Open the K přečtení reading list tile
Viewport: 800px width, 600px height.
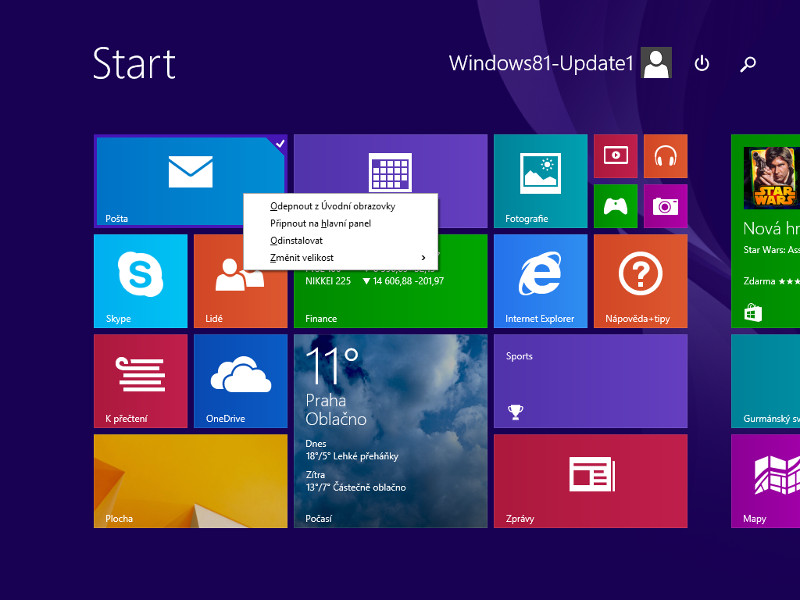[140, 381]
